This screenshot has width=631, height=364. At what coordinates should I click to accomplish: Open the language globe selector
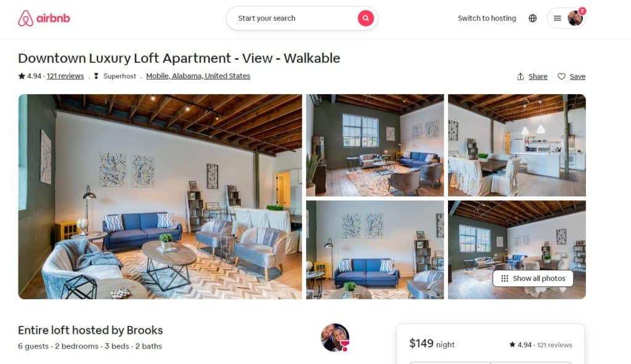[x=532, y=18]
